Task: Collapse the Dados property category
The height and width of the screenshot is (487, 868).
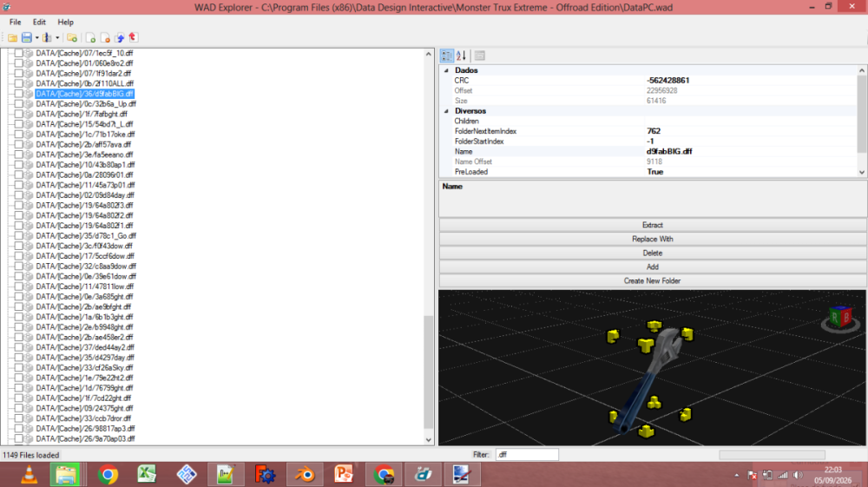Action: pos(446,71)
